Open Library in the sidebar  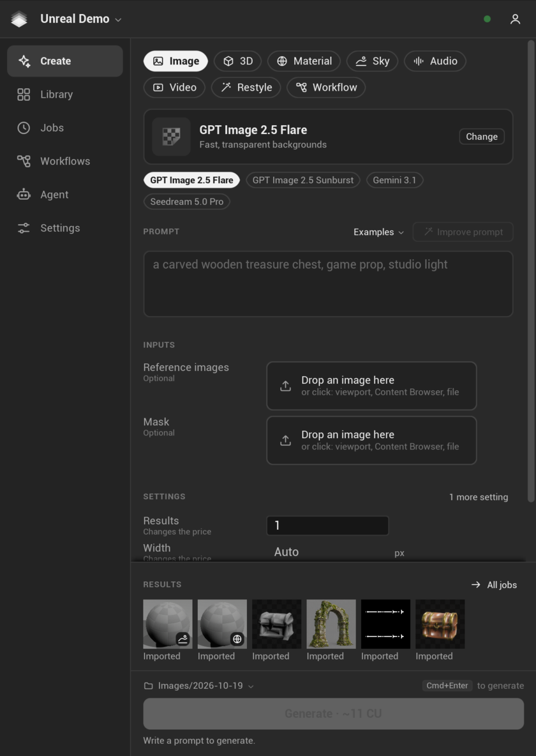click(65, 94)
